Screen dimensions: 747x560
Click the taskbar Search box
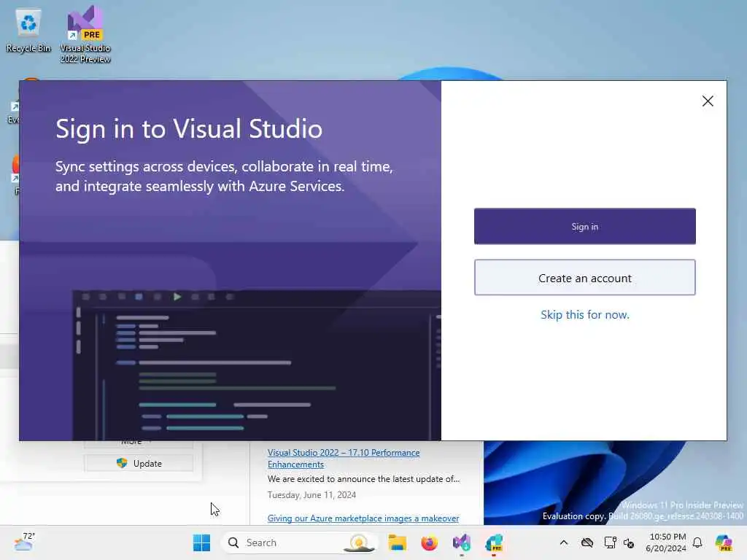pyautogui.click(x=300, y=542)
